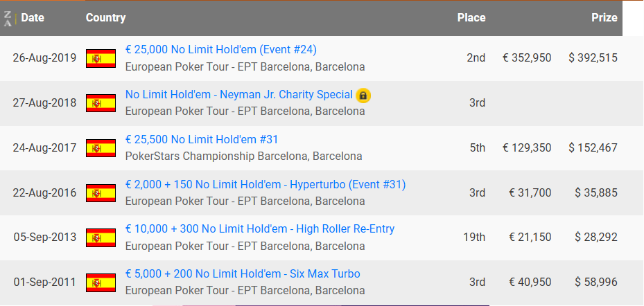Sort the table by the Date column header
The width and height of the screenshot is (644, 306).
point(33,17)
